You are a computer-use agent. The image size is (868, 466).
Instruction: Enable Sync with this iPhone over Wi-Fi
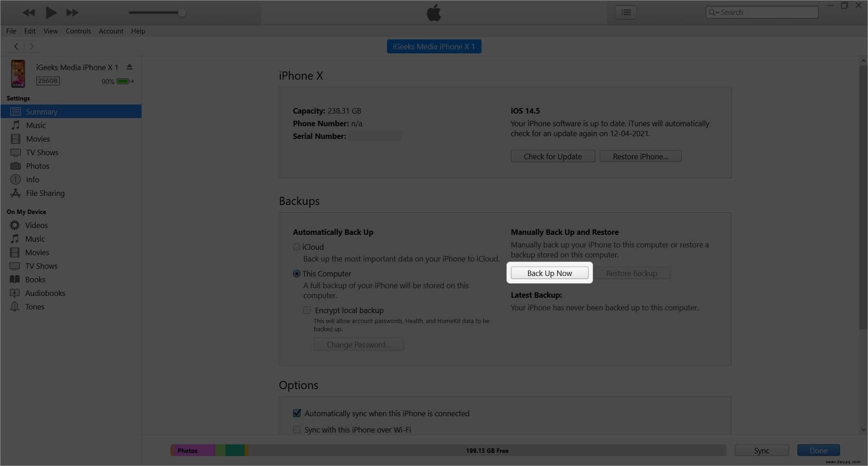tap(297, 430)
